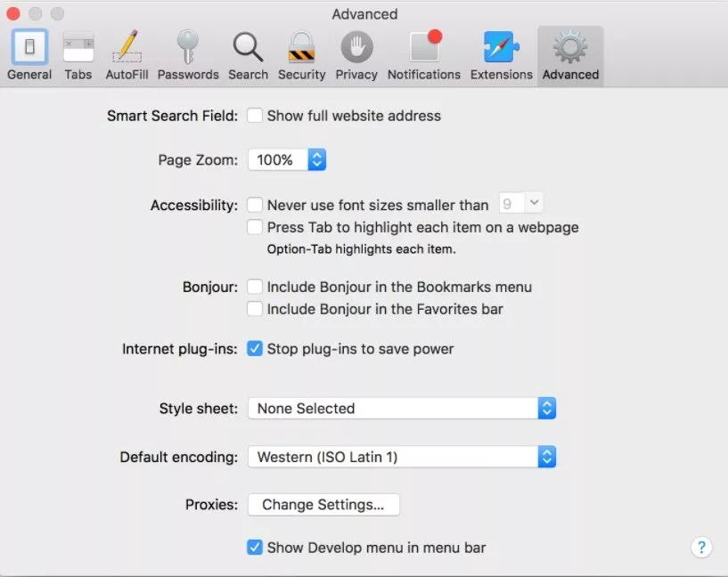The image size is (728, 577).
Task: Open the Passwords pane key icon
Action: tap(188, 56)
